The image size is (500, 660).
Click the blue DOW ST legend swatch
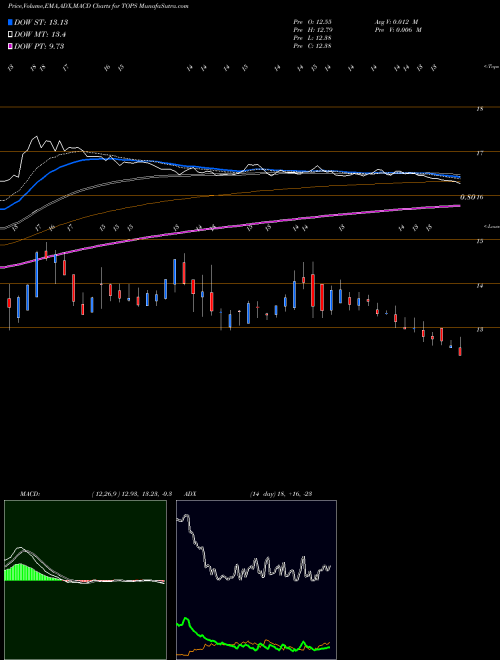pyautogui.click(x=10, y=22)
